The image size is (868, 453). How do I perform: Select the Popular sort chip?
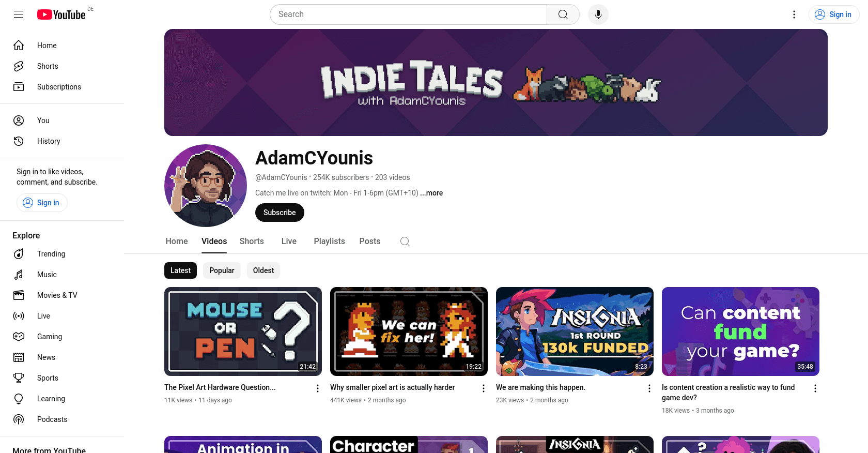point(222,270)
